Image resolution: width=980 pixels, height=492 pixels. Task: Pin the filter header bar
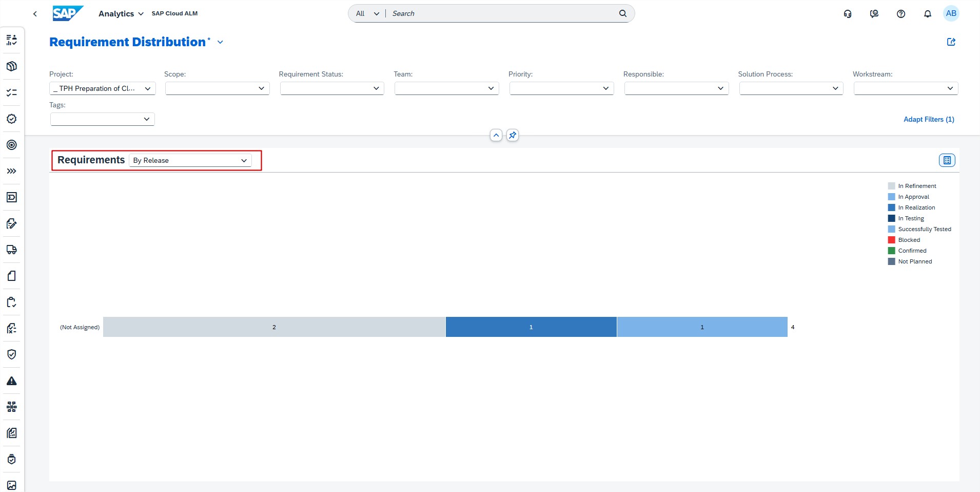(512, 135)
